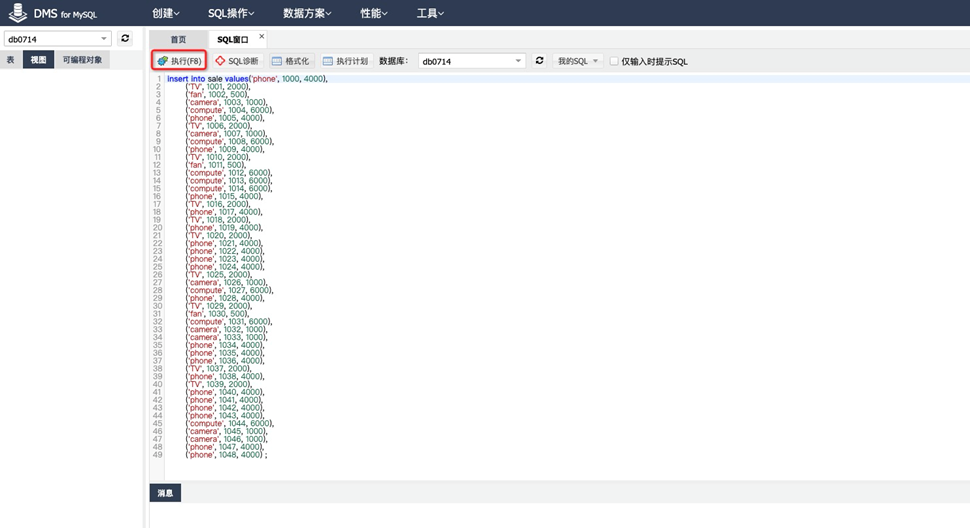Open the 性能 menu
The width and height of the screenshot is (970, 528).
coord(374,13)
